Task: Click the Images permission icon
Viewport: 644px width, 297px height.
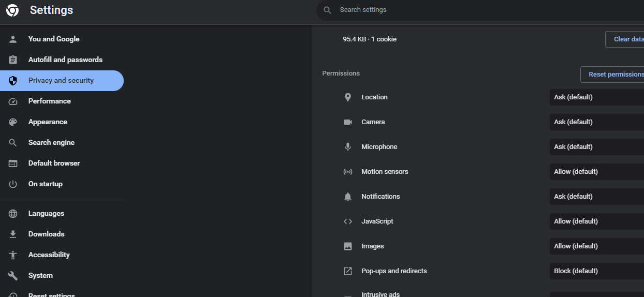Action: pos(348,246)
